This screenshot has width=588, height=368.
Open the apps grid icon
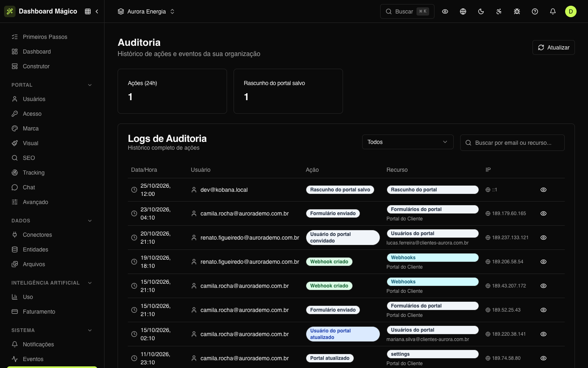tap(88, 11)
